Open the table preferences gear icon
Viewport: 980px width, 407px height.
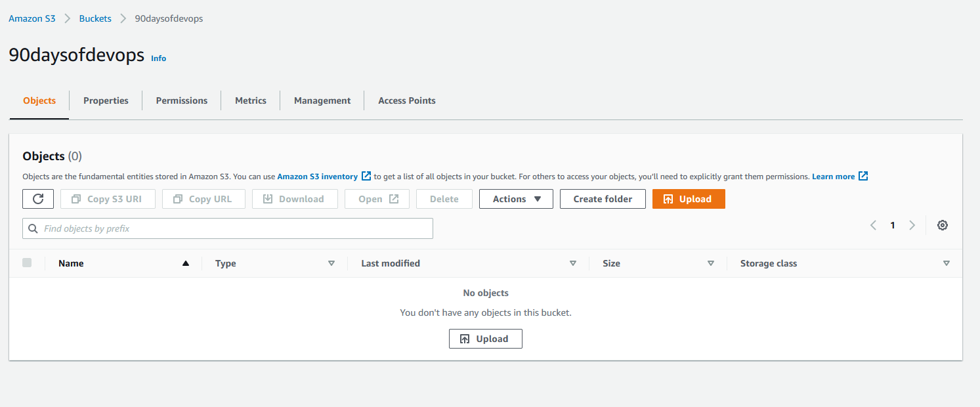943,225
